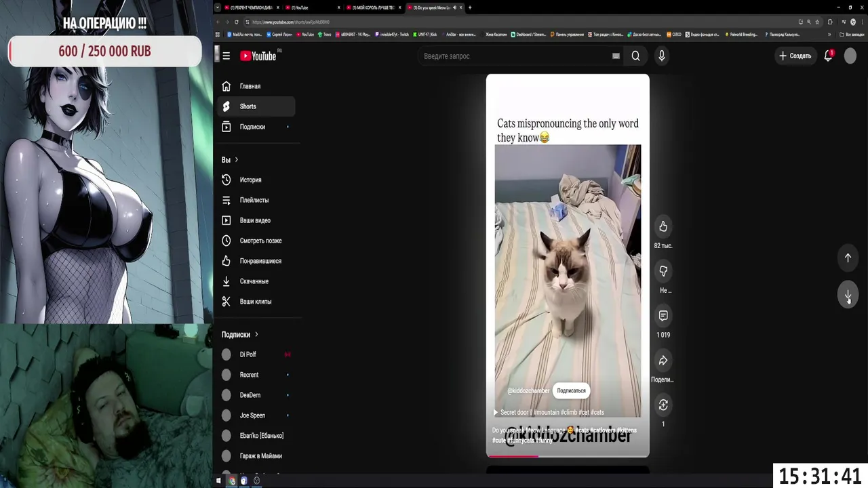Go to Главная in the sidebar
This screenshot has height=488, width=868.
[x=256, y=86]
